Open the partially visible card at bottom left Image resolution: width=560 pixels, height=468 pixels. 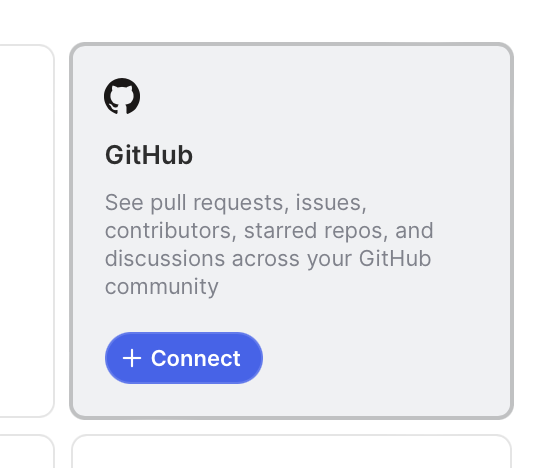click(27, 451)
